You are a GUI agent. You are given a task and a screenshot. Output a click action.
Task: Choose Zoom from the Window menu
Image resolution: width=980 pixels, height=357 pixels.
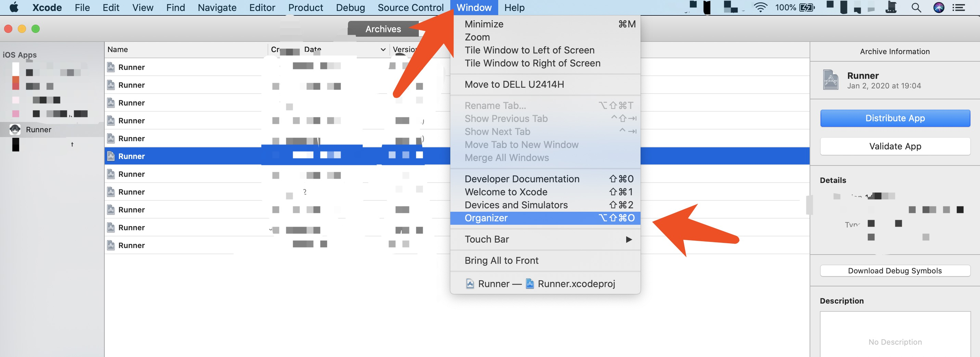tap(545, 37)
